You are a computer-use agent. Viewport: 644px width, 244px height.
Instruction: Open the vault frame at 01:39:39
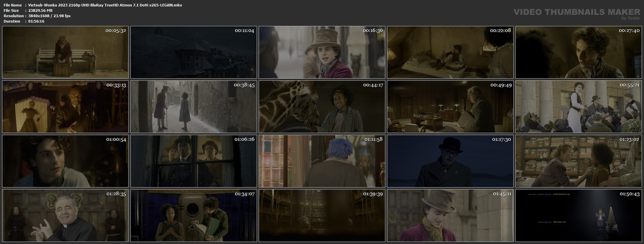[322, 215]
